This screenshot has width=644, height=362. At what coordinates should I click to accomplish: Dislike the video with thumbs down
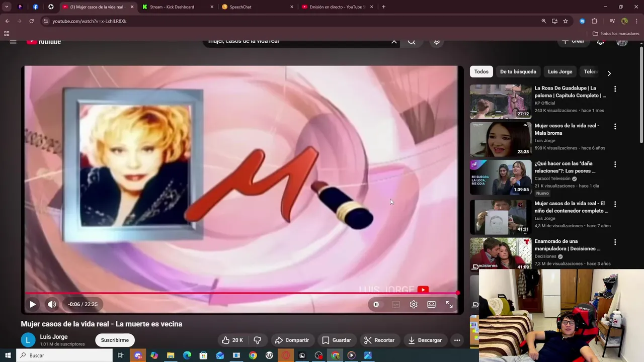(x=258, y=340)
